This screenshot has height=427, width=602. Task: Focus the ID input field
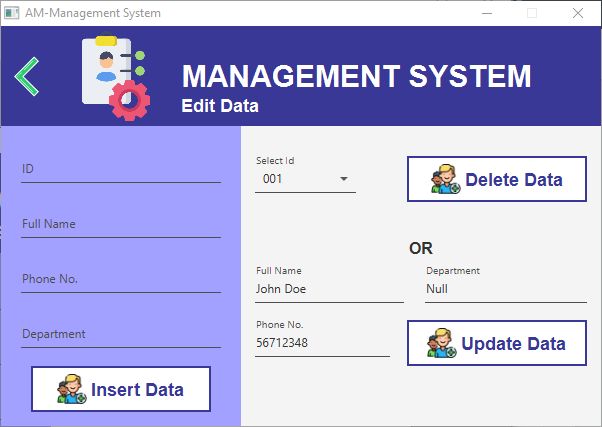tap(121, 169)
